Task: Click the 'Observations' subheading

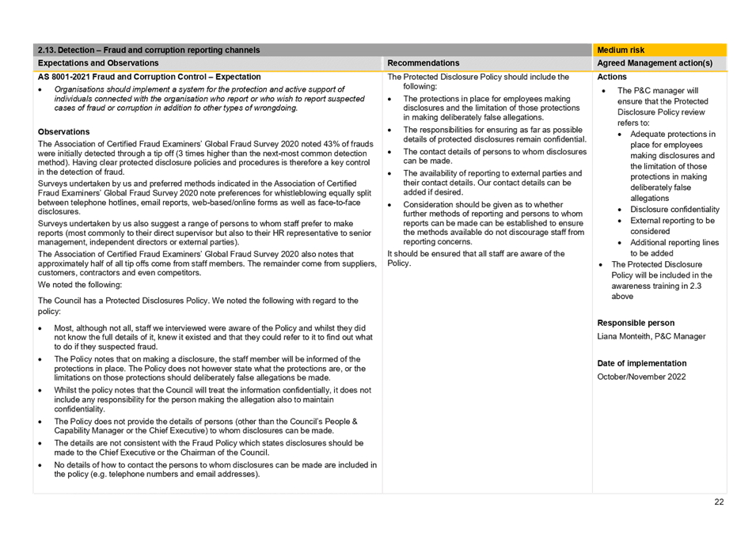Action: point(63,131)
